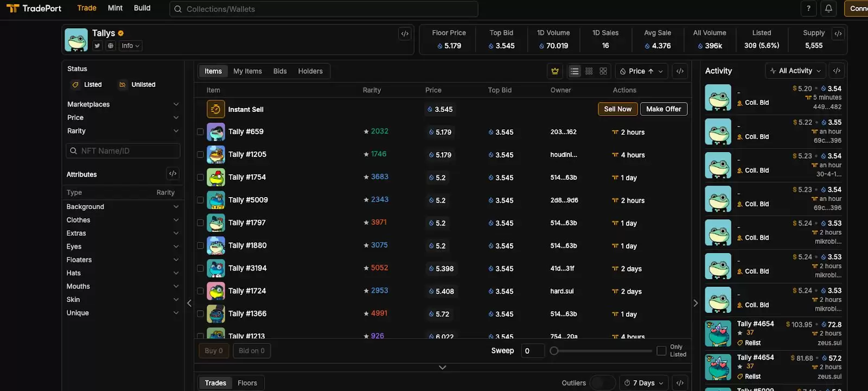The height and width of the screenshot is (391, 868).
Task: Open the Tallys Twitter link icon
Action: click(x=97, y=46)
